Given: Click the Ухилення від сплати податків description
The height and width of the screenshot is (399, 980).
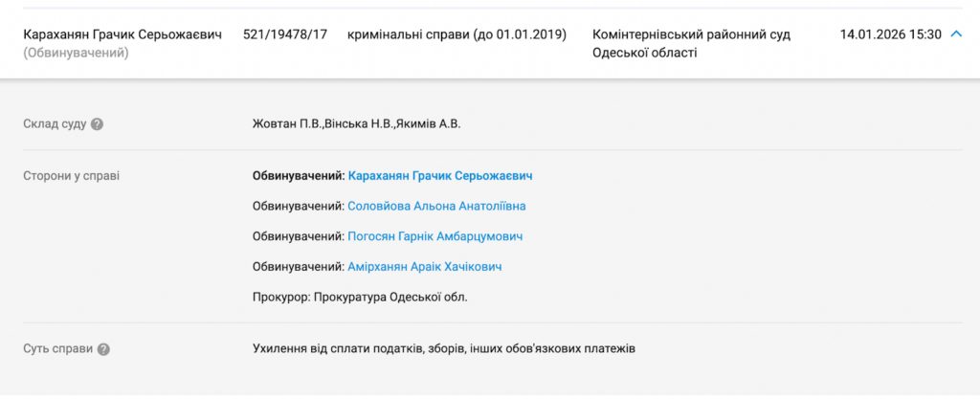Looking at the screenshot, I should (x=443, y=348).
